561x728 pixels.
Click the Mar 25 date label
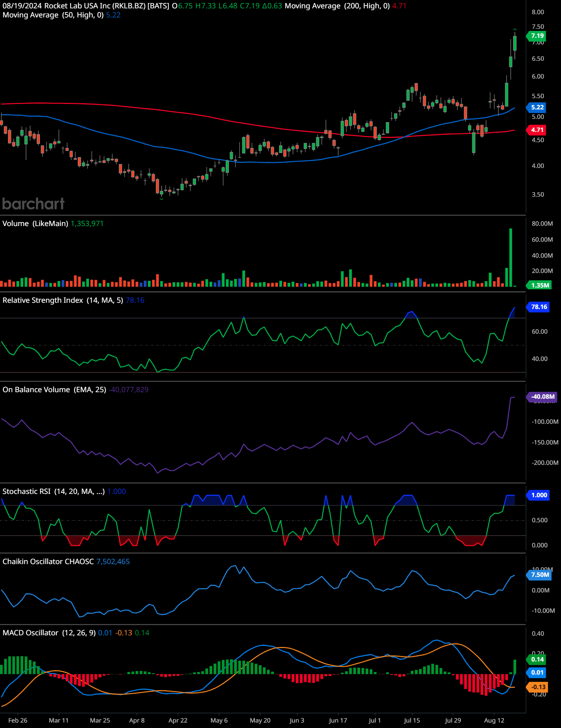pos(100,720)
